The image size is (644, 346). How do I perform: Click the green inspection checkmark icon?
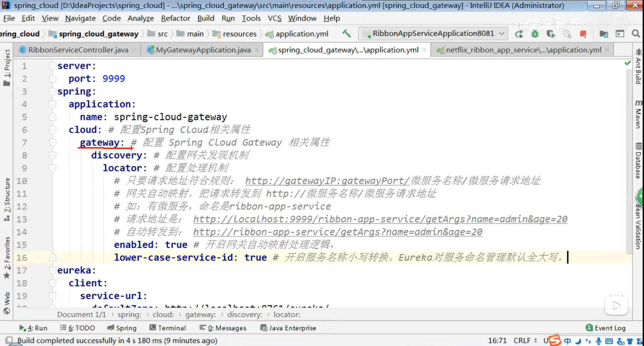coord(628,63)
